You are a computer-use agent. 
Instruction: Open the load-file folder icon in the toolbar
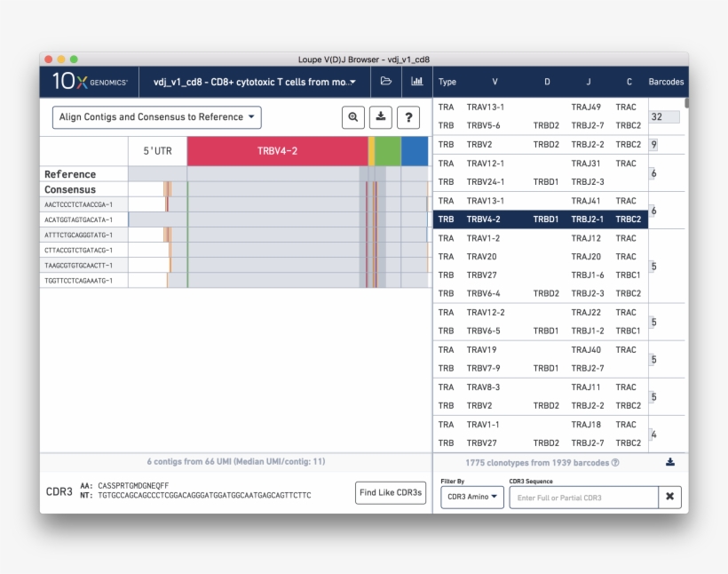click(385, 81)
